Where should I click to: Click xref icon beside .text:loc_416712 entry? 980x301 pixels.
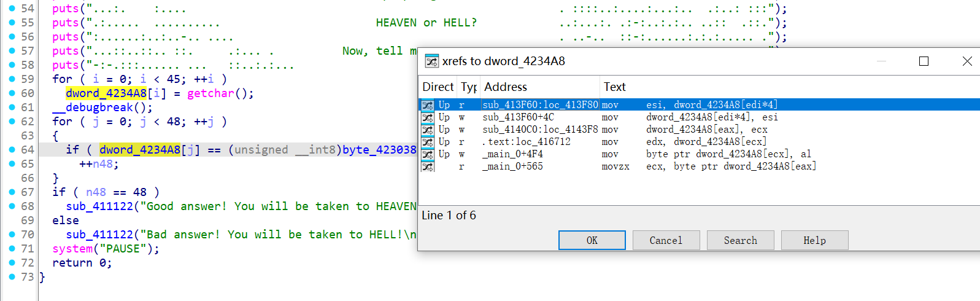[428, 142]
